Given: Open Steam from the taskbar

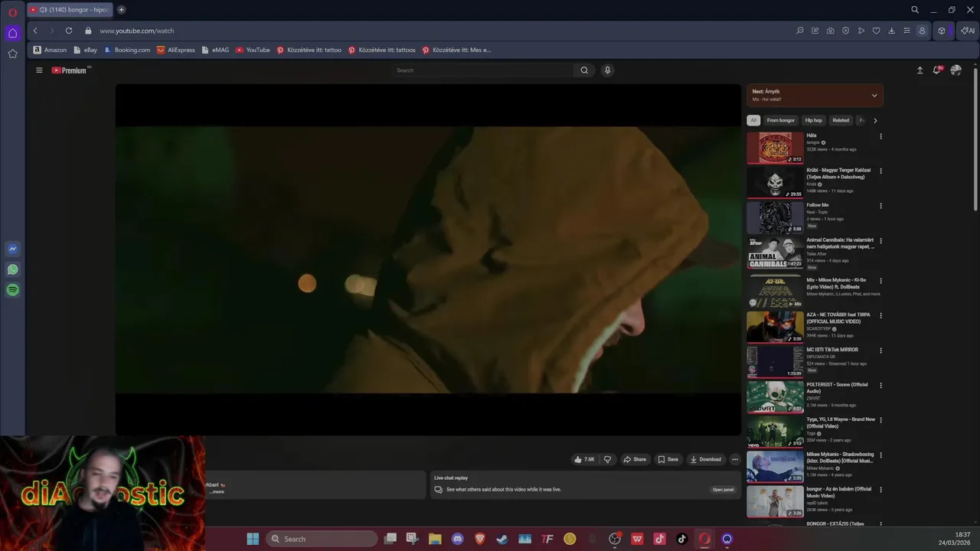Looking at the screenshot, I should pos(502,539).
